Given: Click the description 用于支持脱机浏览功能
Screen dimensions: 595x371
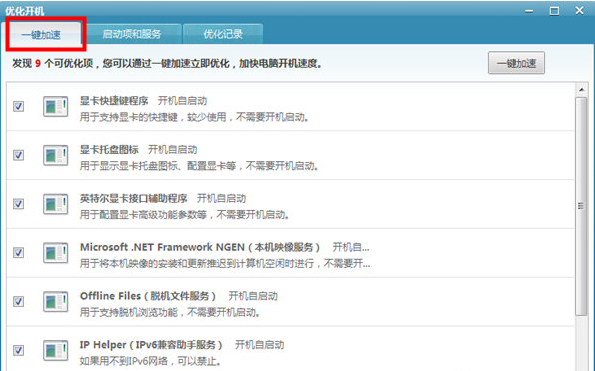Looking at the screenshot, I should pyautogui.click(x=170, y=313).
